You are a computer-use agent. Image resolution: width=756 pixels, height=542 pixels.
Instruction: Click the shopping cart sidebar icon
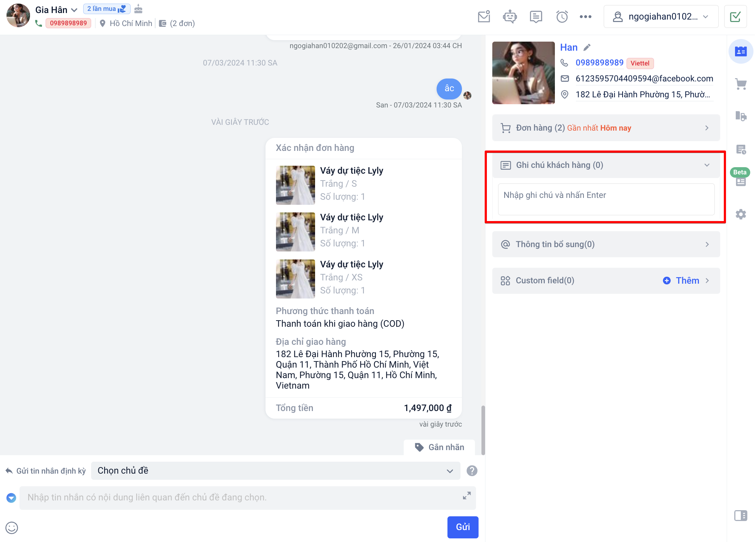(x=740, y=84)
